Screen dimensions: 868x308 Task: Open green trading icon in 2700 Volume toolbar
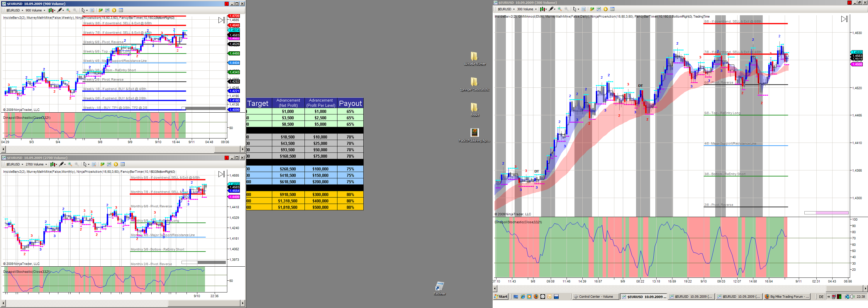(x=102, y=165)
